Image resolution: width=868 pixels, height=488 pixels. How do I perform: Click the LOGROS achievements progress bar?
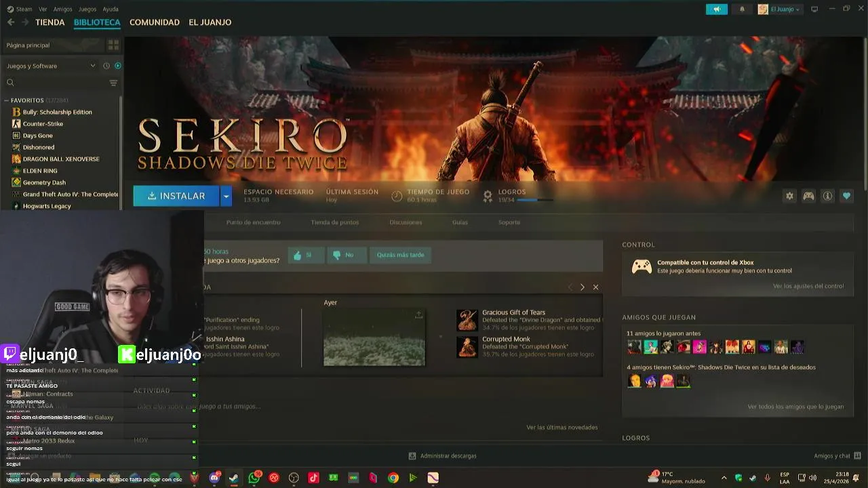(536, 200)
